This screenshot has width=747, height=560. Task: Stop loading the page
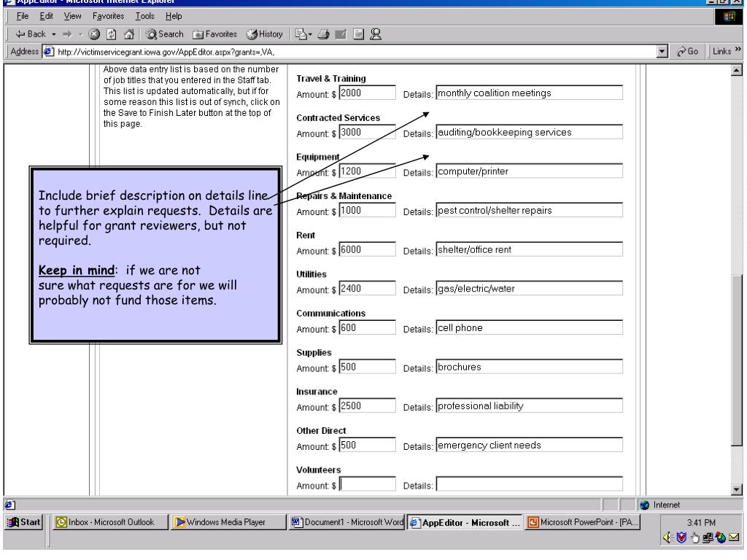[x=94, y=34]
